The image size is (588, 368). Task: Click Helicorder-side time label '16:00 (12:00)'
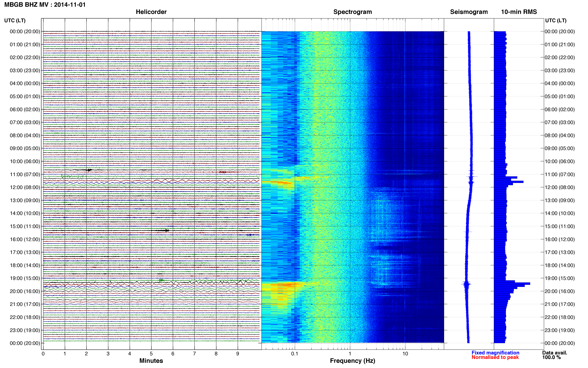coord(25,239)
